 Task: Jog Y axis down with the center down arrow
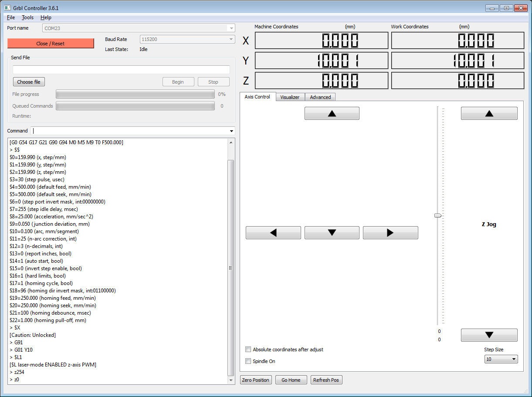pyautogui.click(x=332, y=233)
